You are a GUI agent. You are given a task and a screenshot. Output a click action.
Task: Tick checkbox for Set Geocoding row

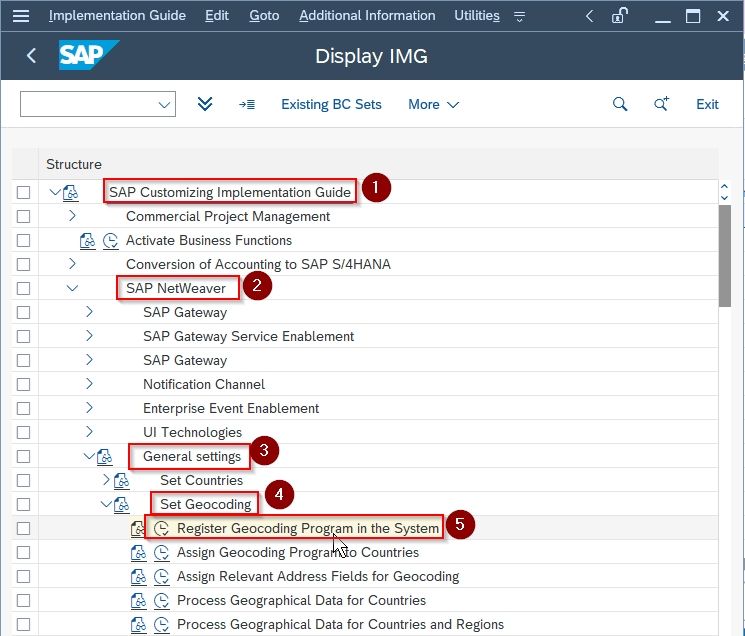pyautogui.click(x=23, y=504)
